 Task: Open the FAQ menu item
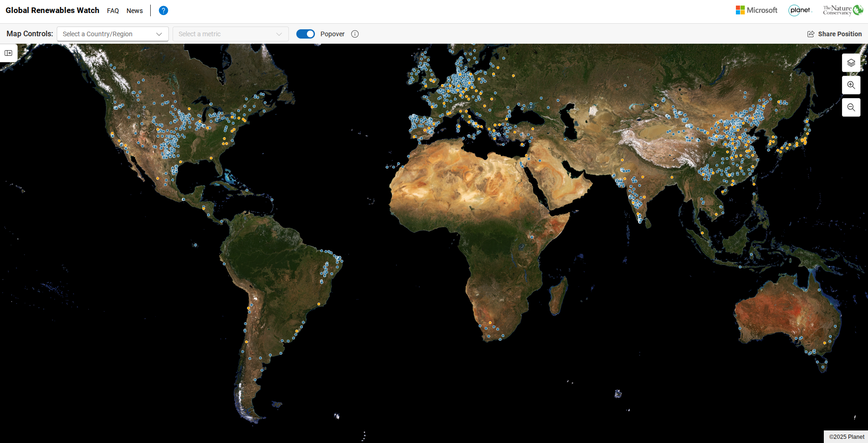[113, 10]
